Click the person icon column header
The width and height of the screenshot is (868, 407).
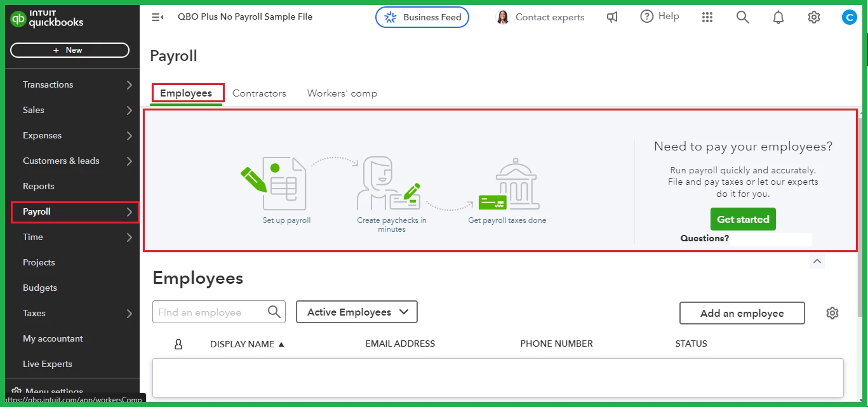[178, 344]
